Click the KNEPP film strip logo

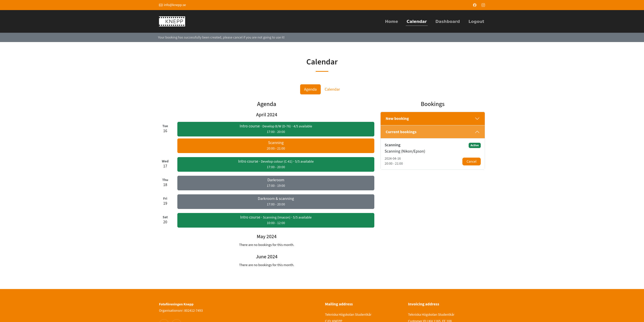172,21
